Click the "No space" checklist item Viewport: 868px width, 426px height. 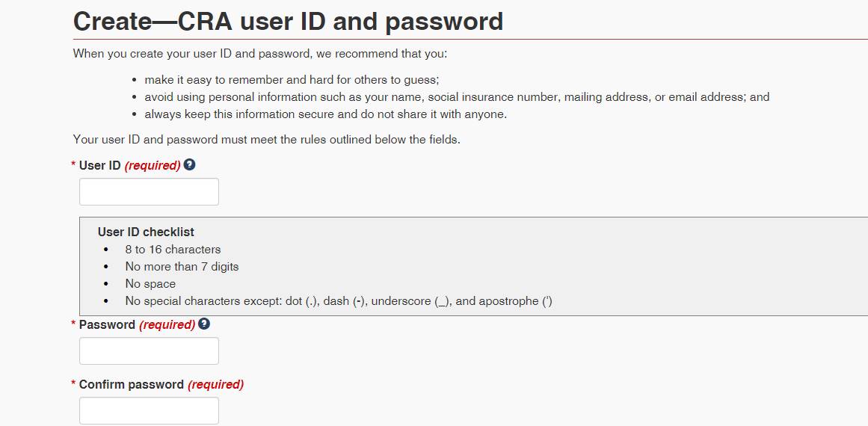[150, 284]
